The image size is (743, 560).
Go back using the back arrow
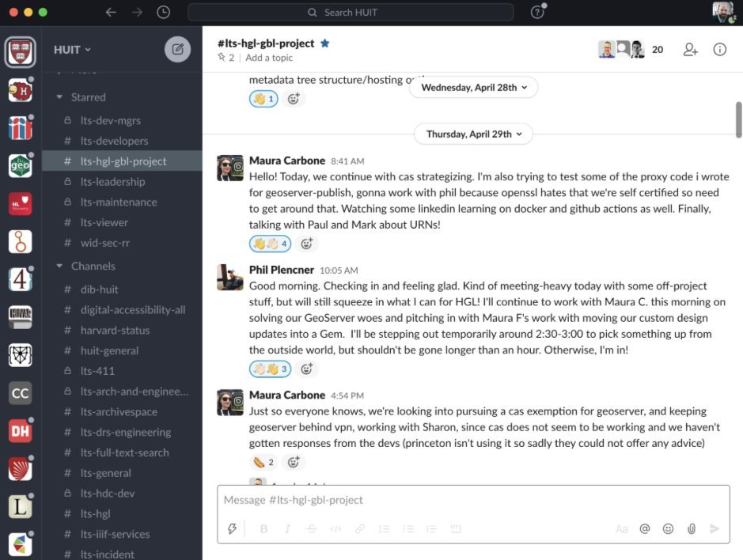(111, 13)
